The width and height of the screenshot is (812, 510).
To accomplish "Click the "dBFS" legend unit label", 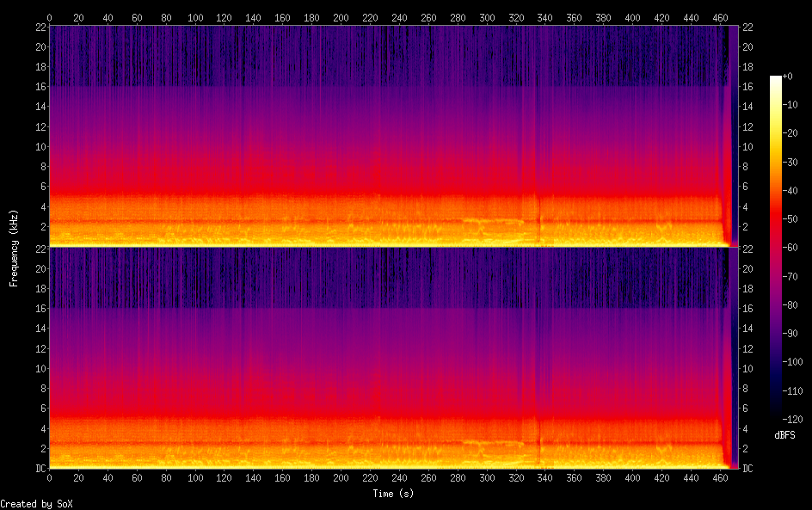I will [784, 435].
